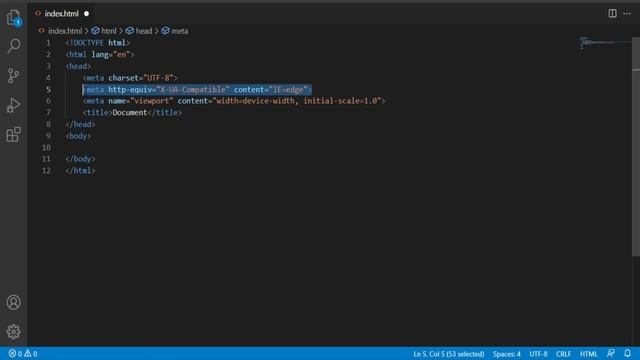Click line number 10 in gutter
Image resolution: width=640 pixels, height=360 pixels.
pyautogui.click(x=47, y=147)
